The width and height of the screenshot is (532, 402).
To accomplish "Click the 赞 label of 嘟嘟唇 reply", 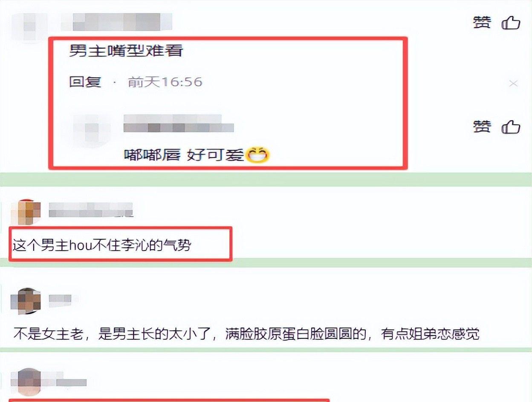I will [x=482, y=127].
